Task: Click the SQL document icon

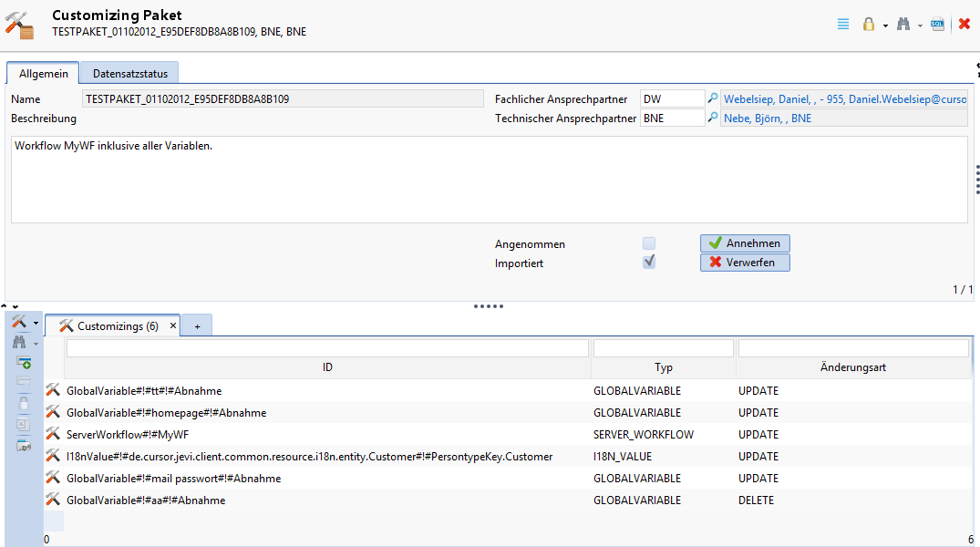Action: coord(937,25)
